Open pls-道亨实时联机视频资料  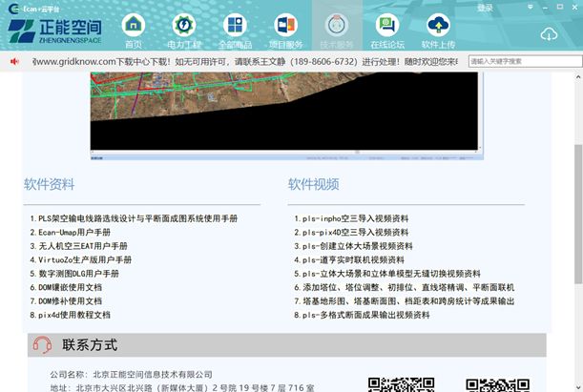[349, 259]
